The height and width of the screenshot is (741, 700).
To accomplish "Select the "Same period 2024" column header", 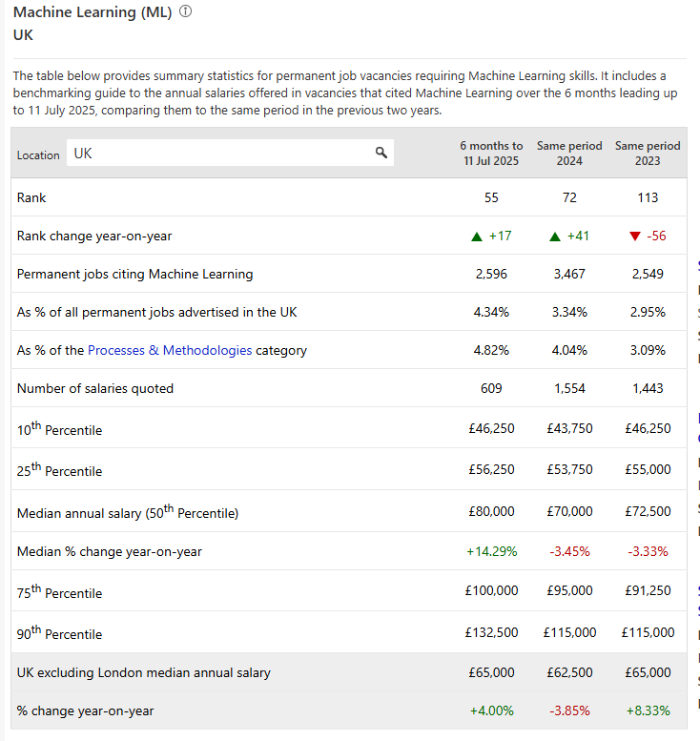I will coord(569,154).
